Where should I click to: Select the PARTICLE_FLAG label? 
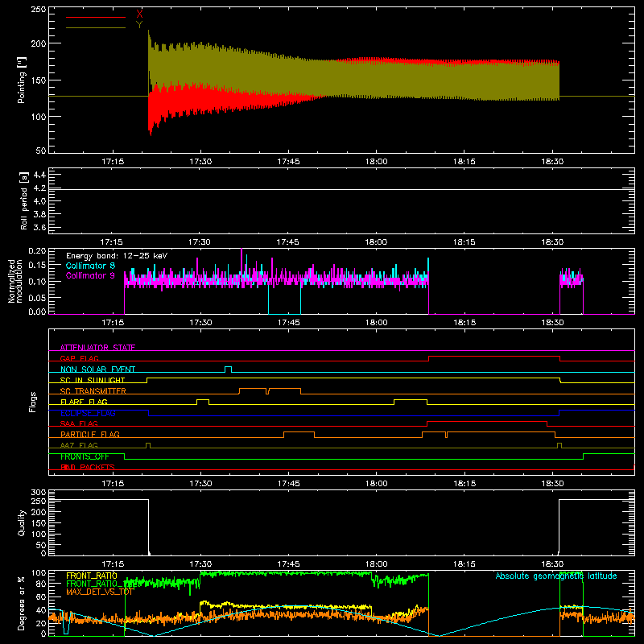pos(90,435)
